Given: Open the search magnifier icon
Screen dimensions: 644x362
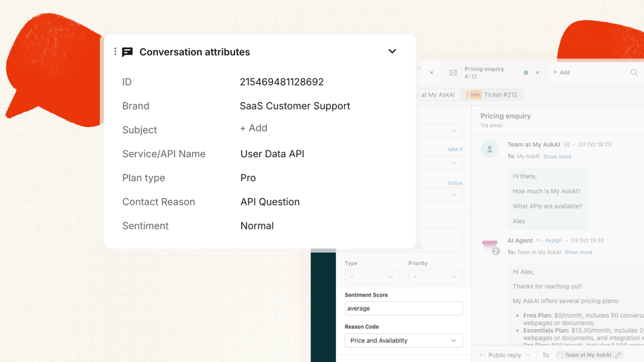Looking at the screenshot, I should coord(634,72).
